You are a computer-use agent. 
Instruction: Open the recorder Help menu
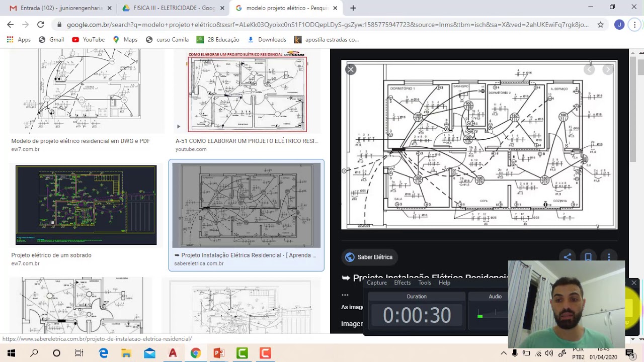coord(444,283)
